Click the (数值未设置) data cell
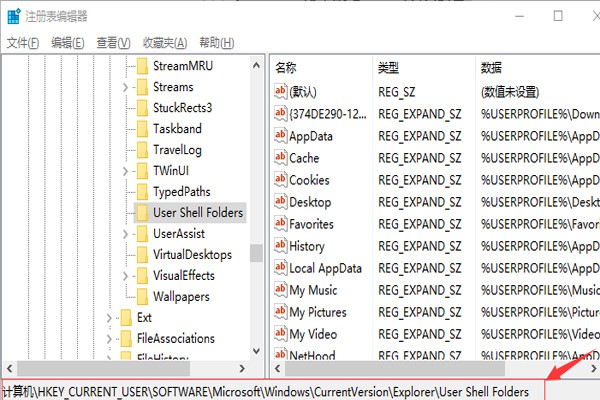 [510, 92]
